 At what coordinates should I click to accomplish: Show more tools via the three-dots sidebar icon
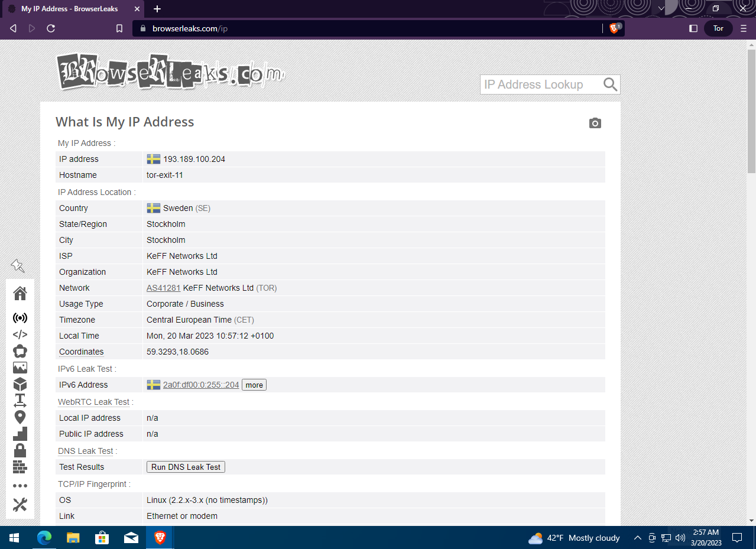20,486
